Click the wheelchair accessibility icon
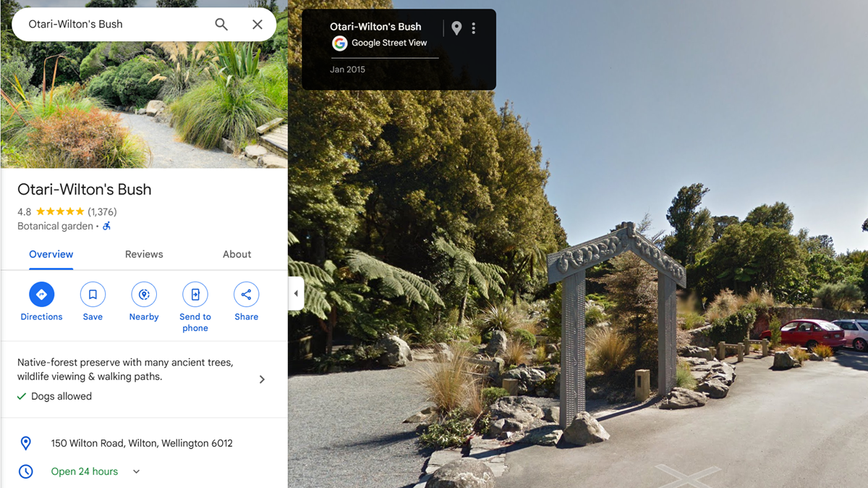Viewport: 868px width, 488px height. point(107,226)
